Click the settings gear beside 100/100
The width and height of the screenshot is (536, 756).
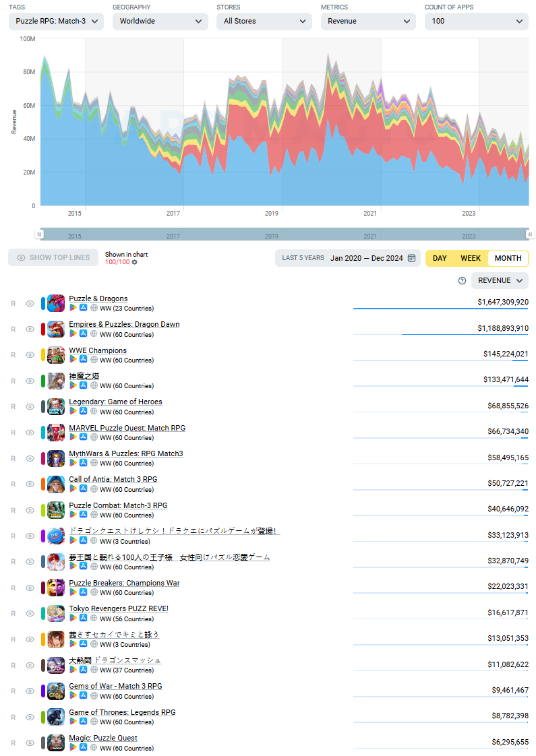[135, 262]
